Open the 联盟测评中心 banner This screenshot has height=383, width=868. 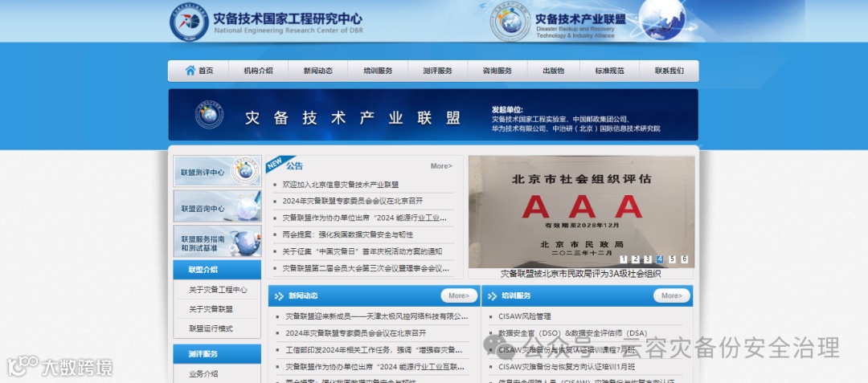(x=217, y=171)
